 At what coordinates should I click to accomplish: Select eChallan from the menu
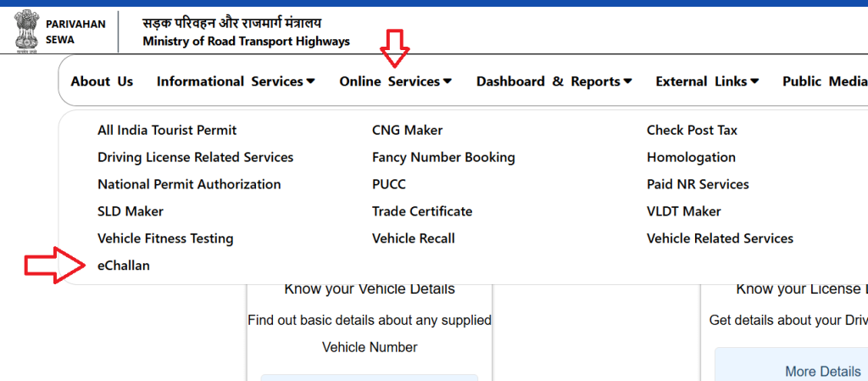[x=124, y=266]
